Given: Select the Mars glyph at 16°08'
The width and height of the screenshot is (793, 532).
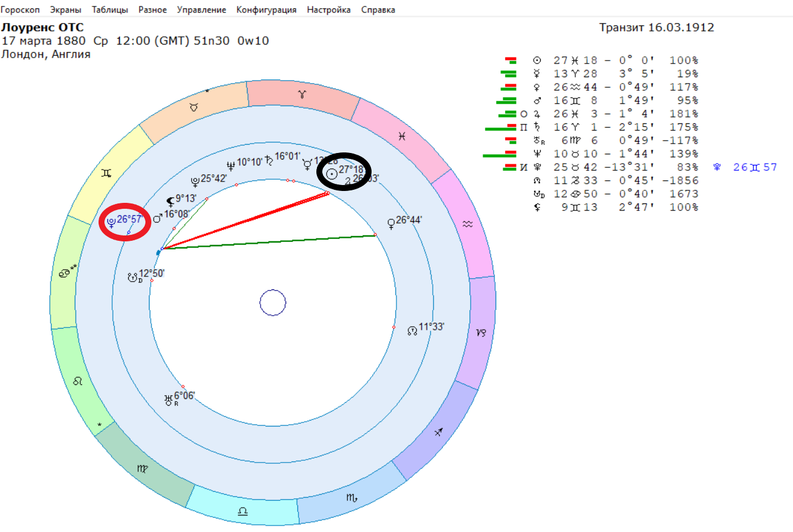Looking at the screenshot, I should pos(157,218).
